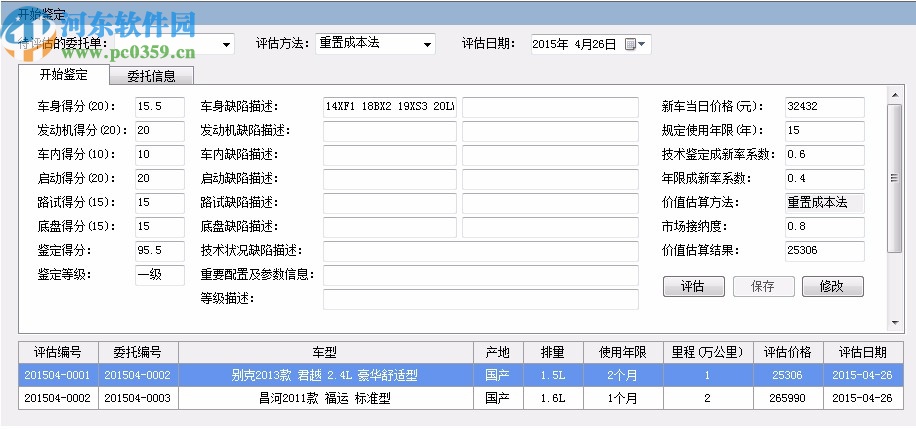Click the 评估 button
This screenshot has width=916, height=429.
(693, 286)
